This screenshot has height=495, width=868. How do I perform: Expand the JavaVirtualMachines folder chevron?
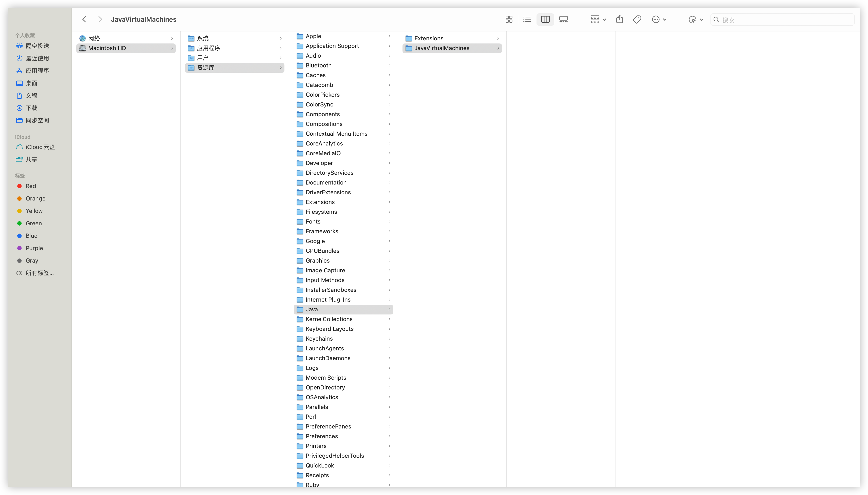pyautogui.click(x=498, y=48)
